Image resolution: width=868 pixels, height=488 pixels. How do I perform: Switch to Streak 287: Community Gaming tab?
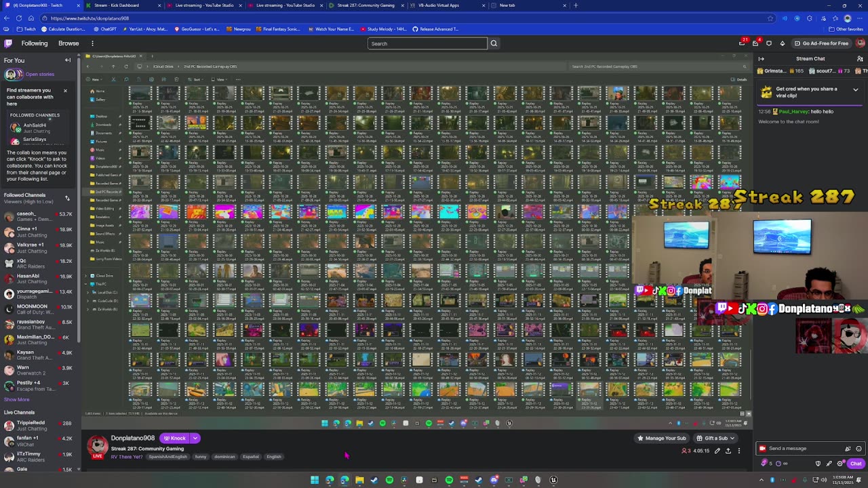[x=366, y=5]
